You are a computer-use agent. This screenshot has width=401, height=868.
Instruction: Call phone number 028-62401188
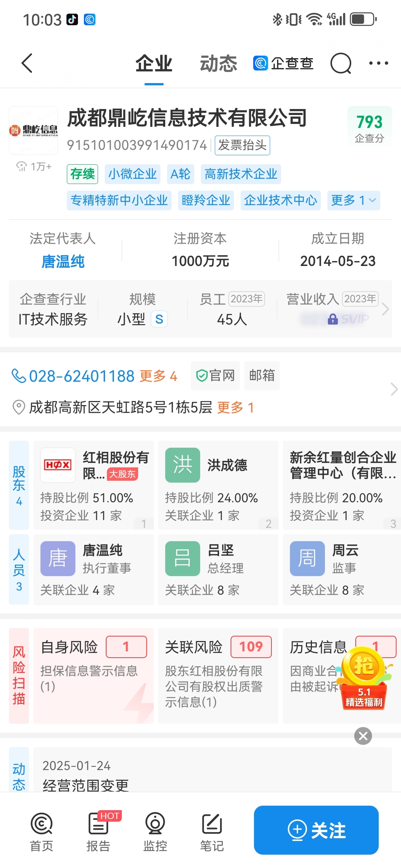pos(81,376)
